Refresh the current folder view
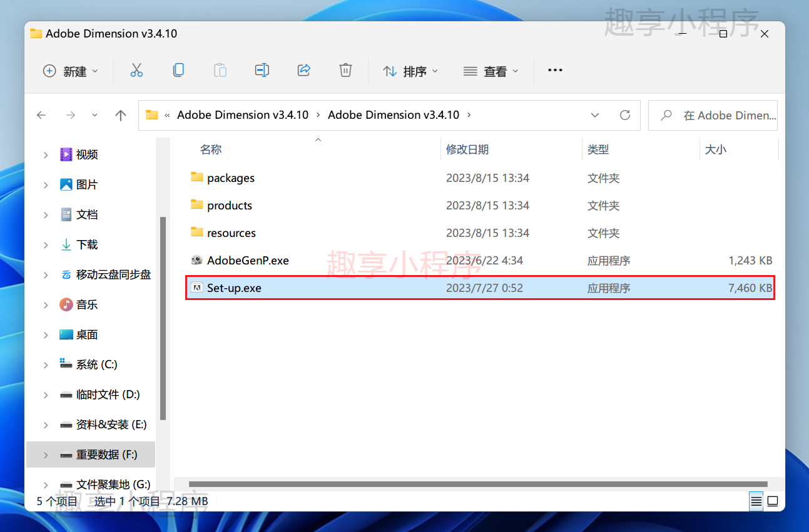 coord(624,115)
